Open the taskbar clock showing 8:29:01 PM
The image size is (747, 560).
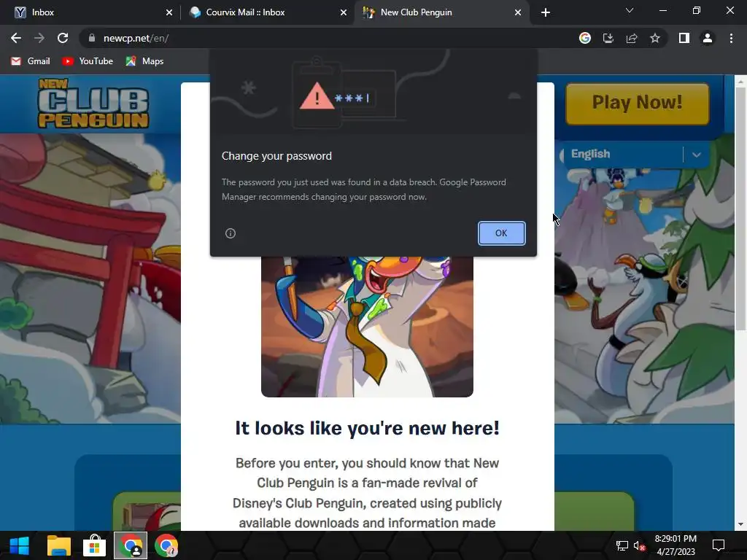click(676, 545)
